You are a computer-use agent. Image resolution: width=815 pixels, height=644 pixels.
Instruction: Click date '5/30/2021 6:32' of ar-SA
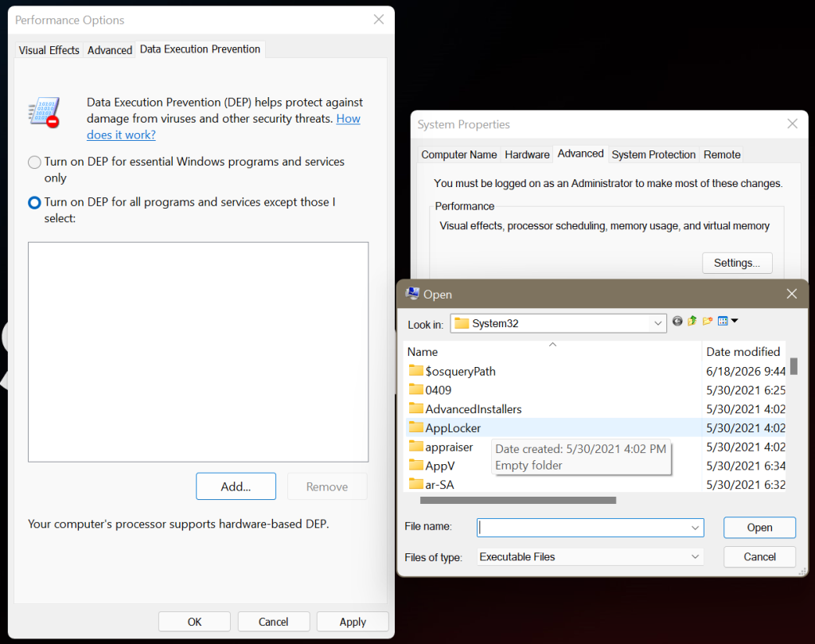pos(745,485)
